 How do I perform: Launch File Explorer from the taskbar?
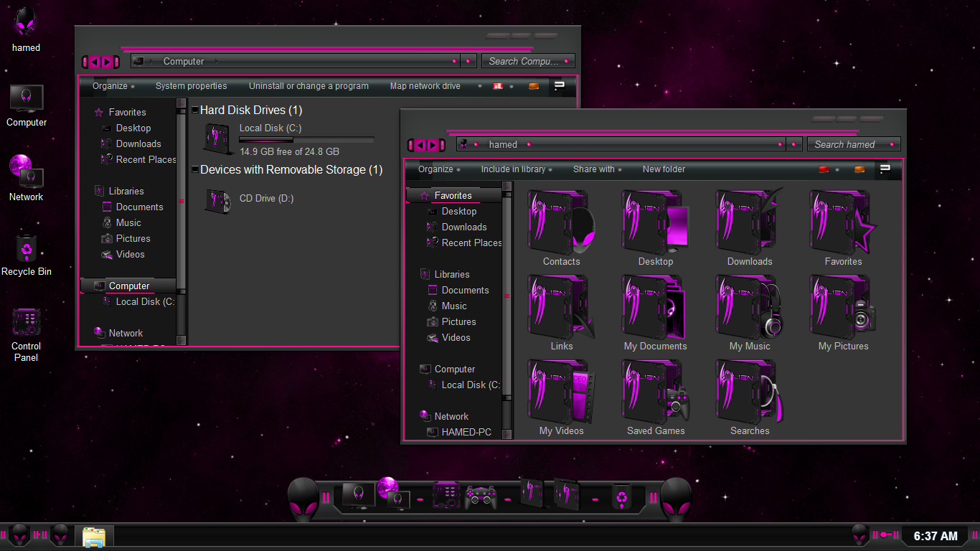(x=94, y=537)
